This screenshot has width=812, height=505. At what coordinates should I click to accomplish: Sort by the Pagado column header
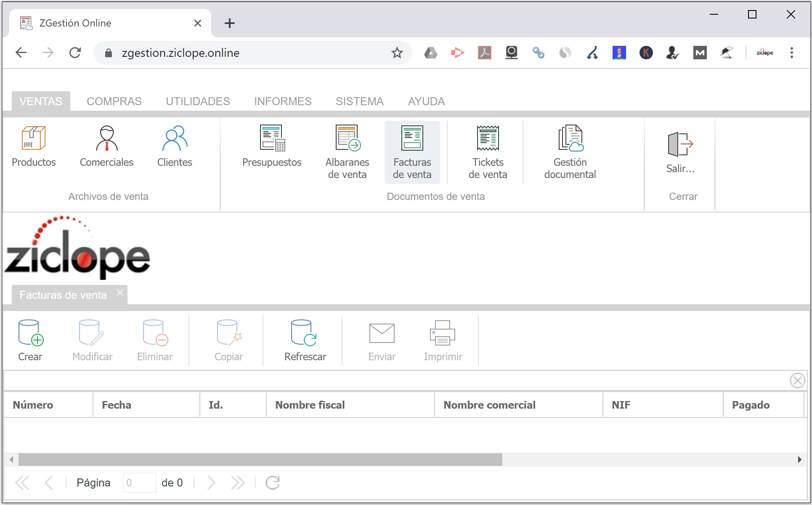click(x=764, y=405)
